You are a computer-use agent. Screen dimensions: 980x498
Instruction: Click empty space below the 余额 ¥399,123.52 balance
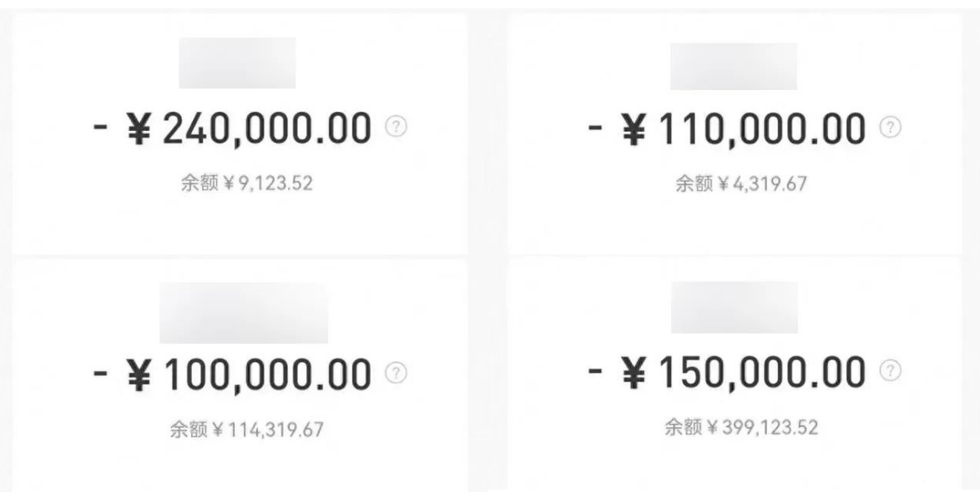[x=735, y=465]
